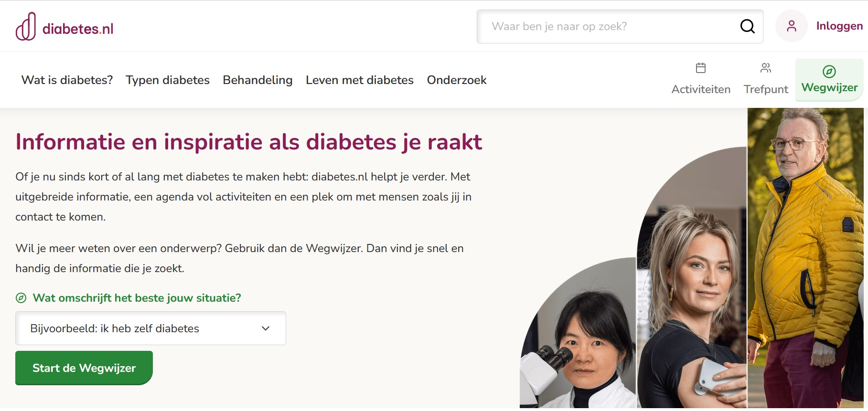
Task: Click the compass icon beside situation question
Action: point(21,298)
